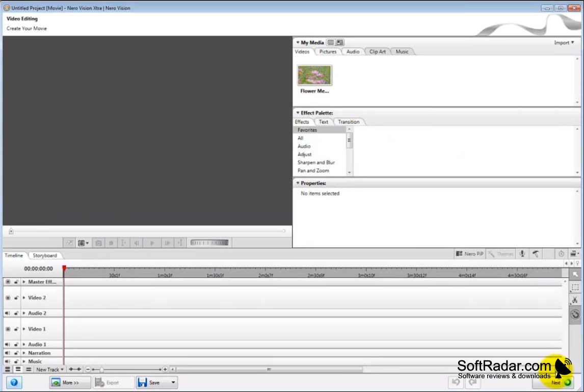Expand the Master Effects track

point(24,282)
